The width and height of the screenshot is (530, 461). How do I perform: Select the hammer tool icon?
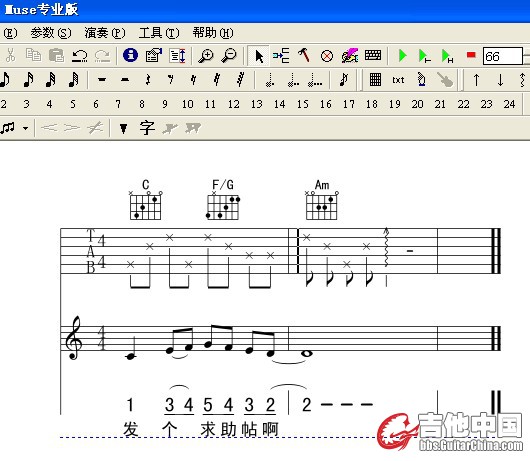pyautogui.click(x=304, y=55)
